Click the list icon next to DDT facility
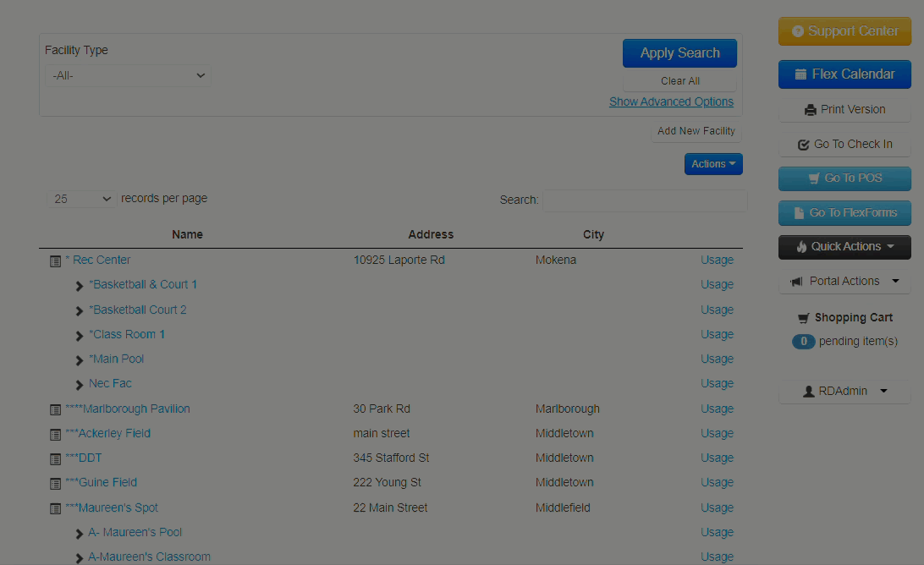The width and height of the screenshot is (924, 565). click(56, 458)
